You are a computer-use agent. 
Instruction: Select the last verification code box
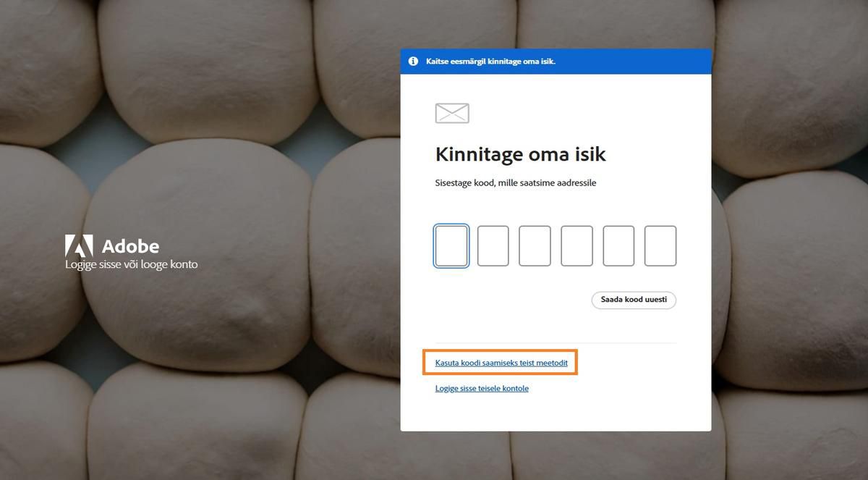click(x=660, y=245)
